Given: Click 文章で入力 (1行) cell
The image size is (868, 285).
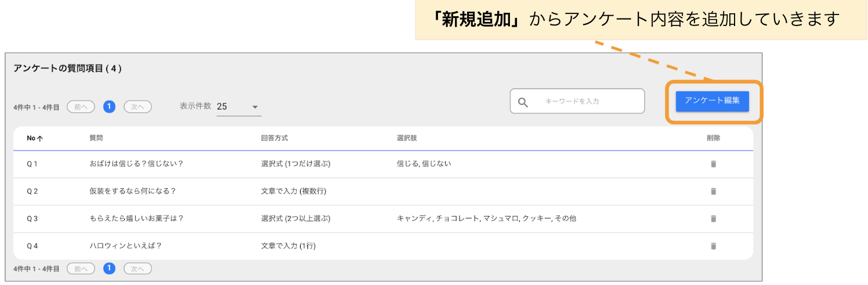Looking at the screenshot, I should point(288,246).
